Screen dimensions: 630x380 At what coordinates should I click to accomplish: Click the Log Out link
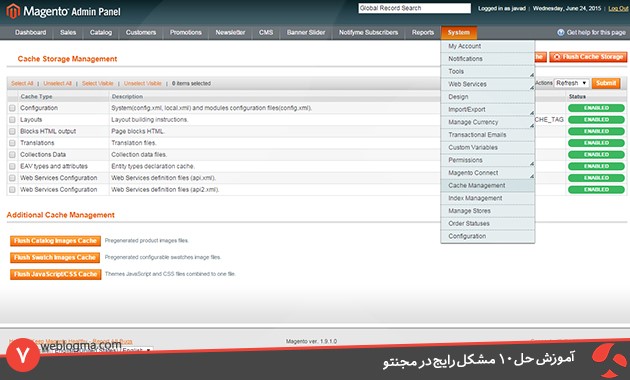click(618, 8)
